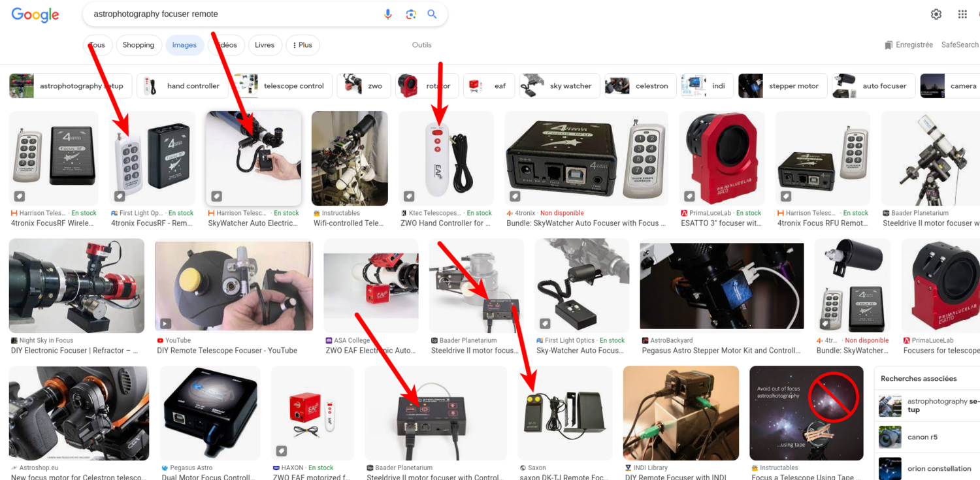Select the celestron filter chip
980x480 pixels.
639,86
